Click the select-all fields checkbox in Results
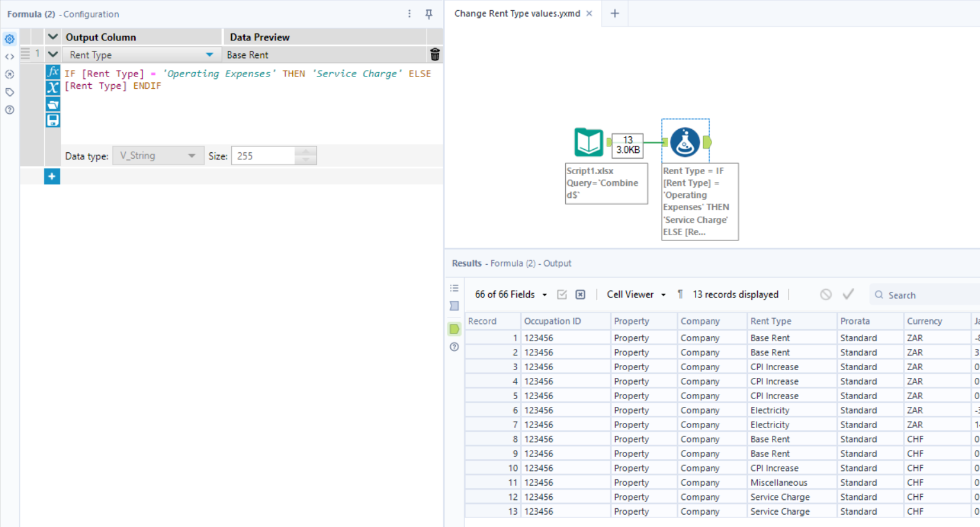The width and height of the screenshot is (980, 527). pos(561,294)
